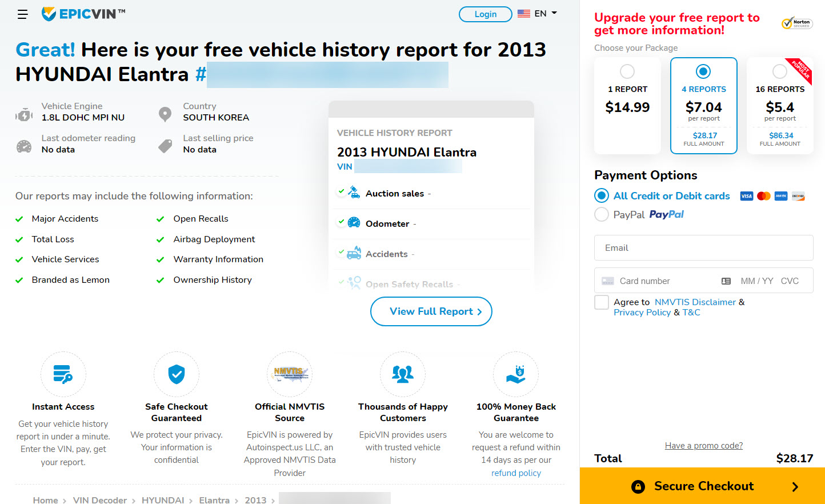Click the EpicVIN logo
825x504 pixels.
(83, 14)
